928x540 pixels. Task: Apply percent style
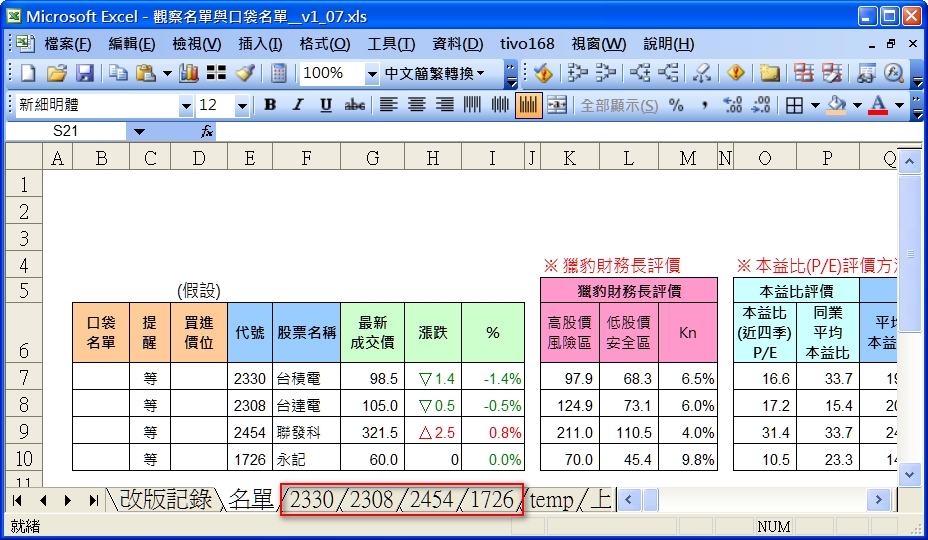676,105
